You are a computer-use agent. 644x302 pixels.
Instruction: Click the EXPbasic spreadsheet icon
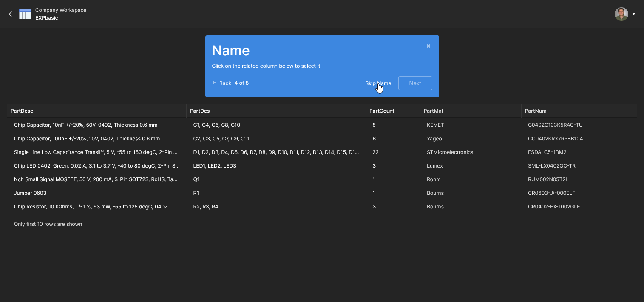pos(25,14)
